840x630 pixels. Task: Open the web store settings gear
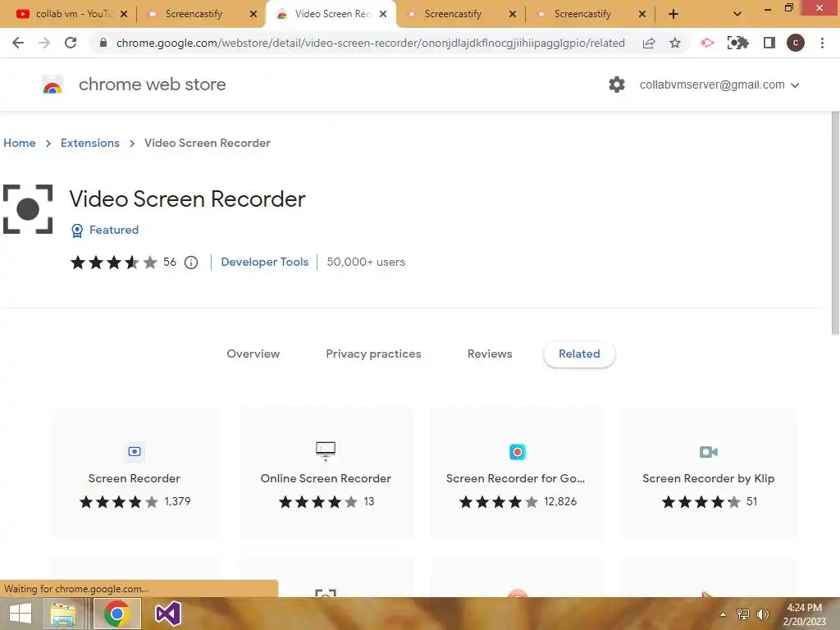(617, 84)
